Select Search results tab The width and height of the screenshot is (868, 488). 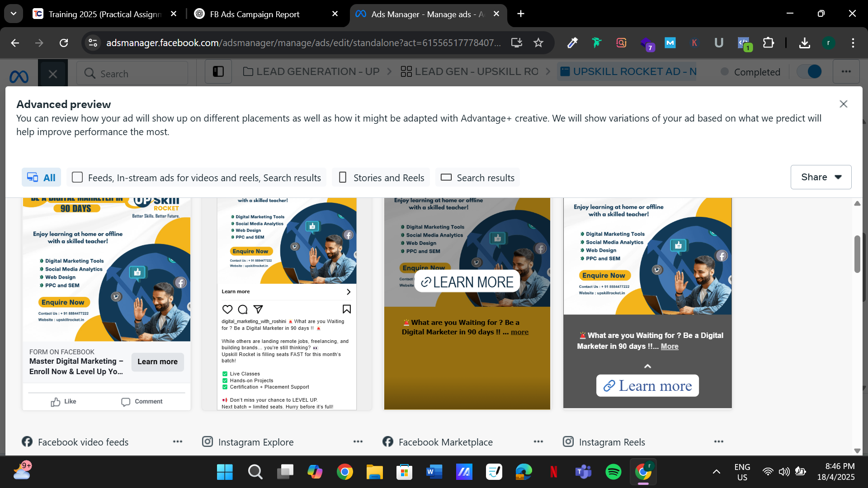[x=477, y=178]
